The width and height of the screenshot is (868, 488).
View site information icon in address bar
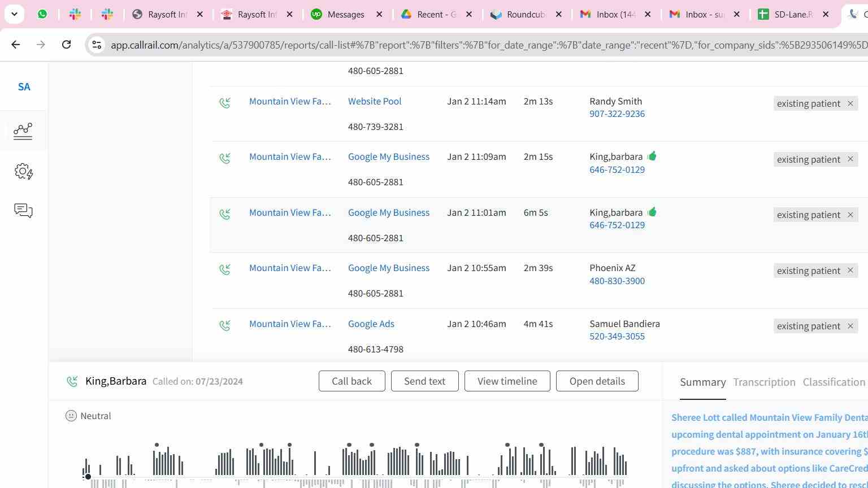pyautogui.click(x=97, y=45)
